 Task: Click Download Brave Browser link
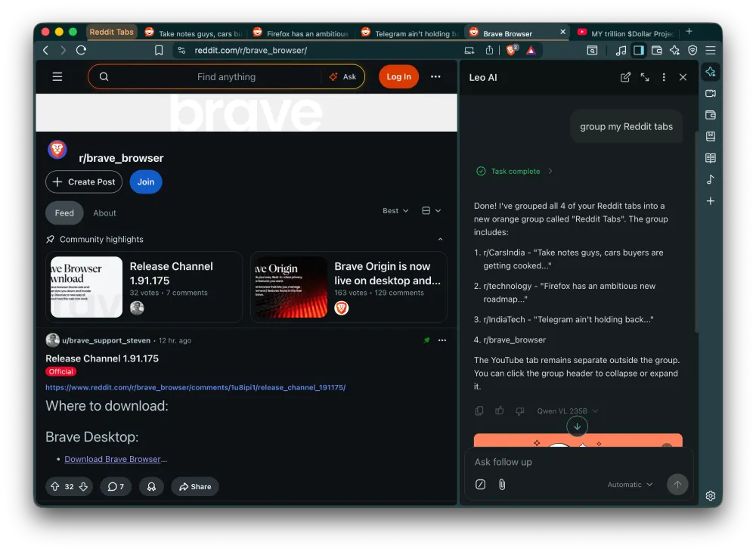[113, 459]
